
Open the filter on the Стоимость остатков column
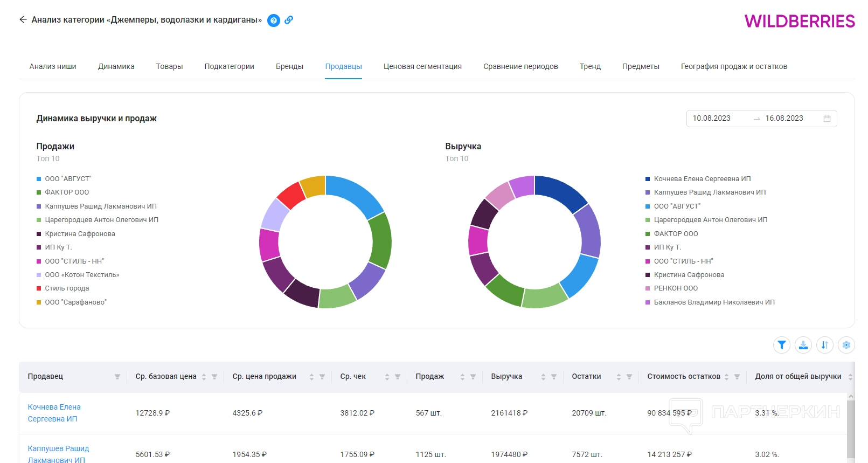tap(737, 377)
